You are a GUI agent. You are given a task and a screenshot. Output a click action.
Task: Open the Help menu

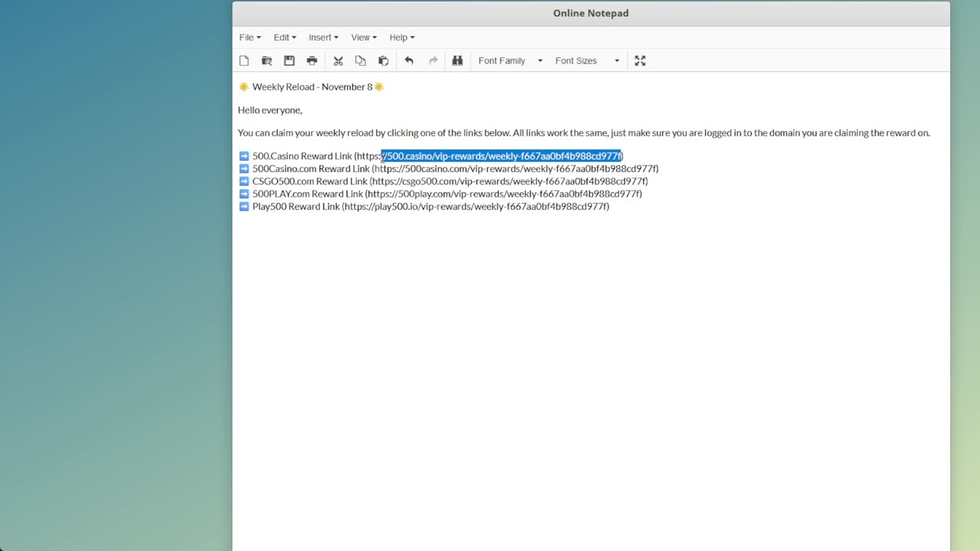pyautogui.click(x=402, y=37)
